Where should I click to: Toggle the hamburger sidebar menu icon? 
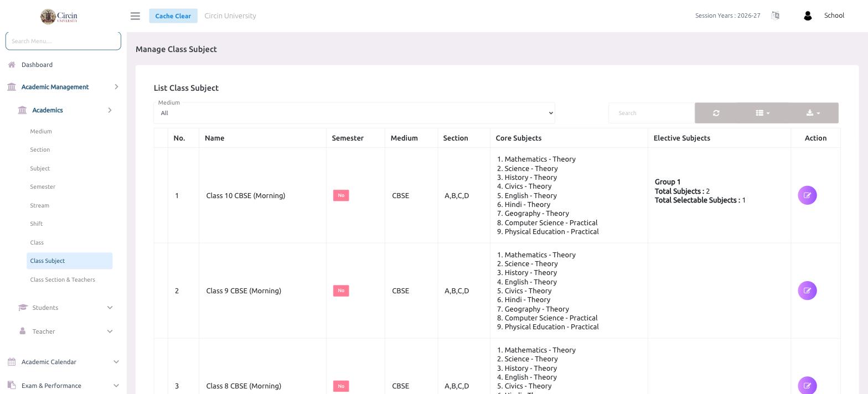tap(135, 16)
